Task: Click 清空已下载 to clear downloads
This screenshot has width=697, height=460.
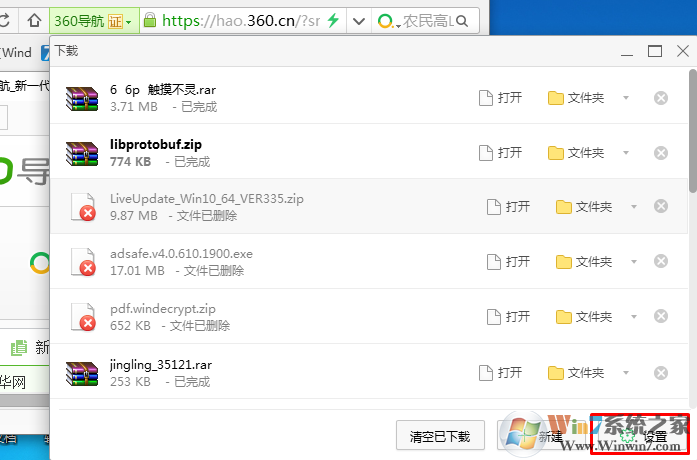Action: coord(440,436)
